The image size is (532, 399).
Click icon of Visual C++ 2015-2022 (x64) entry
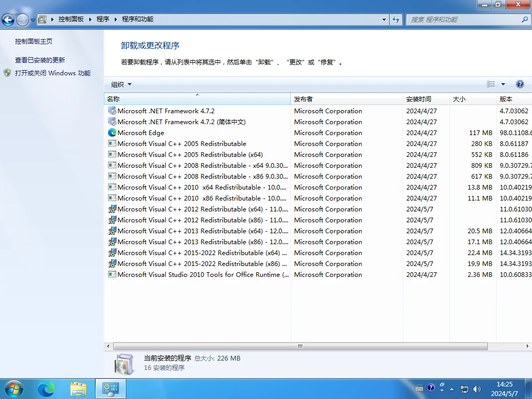(112, 252)
